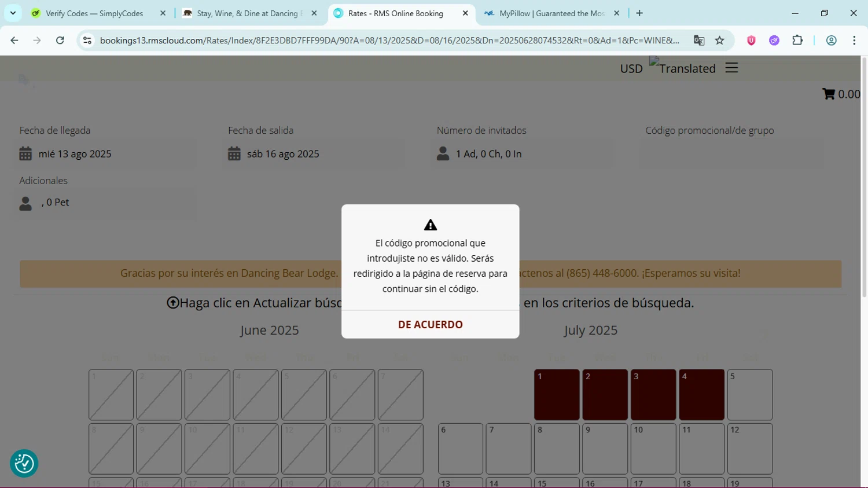This screenshot has height=488, width=868.
Task: Select July 8 in the calendar
Action: (x=557, y=449)
